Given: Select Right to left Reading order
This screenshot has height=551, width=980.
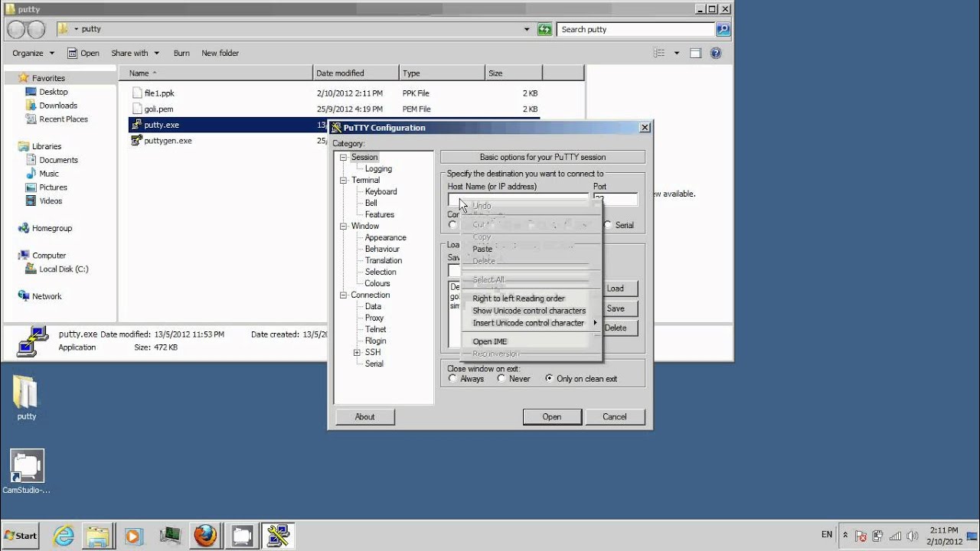Looking at the screenshot, I should click(531, 298).
